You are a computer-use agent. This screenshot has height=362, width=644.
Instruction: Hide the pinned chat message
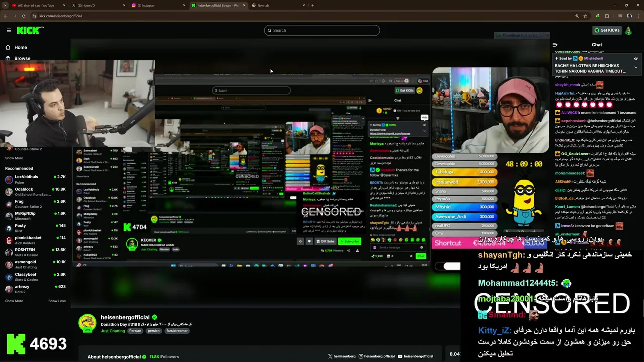point(636,58)
